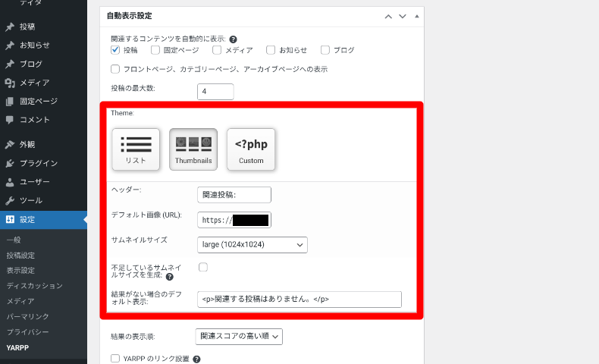This screenshot has height=364, width=599.
Task: Go to 表示設定 settings submenu
Action: click(20, 271)
